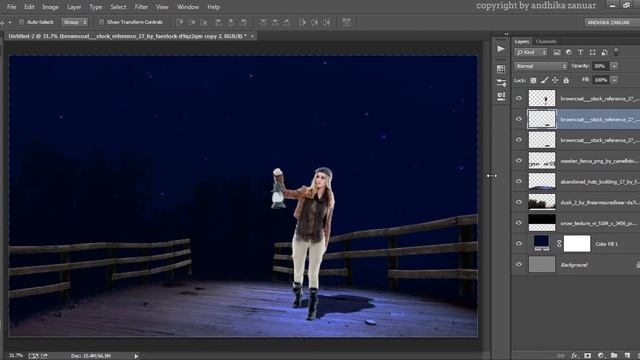Add a layer mask icon
640x360 pixels.
click(588, 356)
